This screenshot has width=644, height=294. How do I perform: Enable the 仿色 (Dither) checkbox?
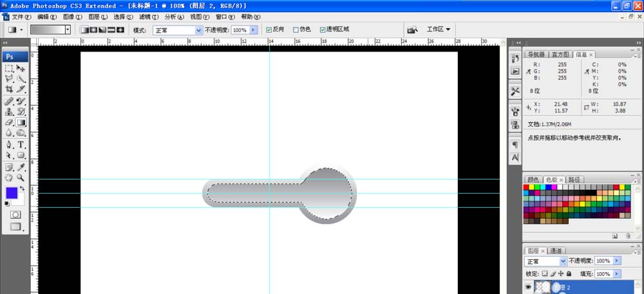tap(296, 30)
